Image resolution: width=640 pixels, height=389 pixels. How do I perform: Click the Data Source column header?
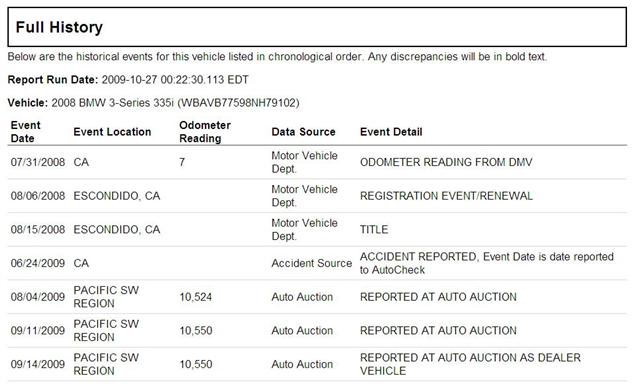click(x=303, y=132)
